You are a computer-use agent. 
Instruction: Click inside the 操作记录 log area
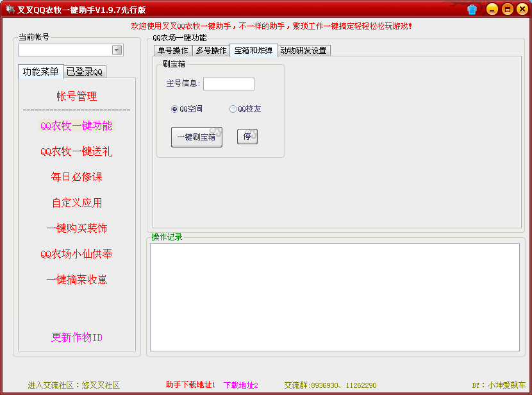[335, 297]
